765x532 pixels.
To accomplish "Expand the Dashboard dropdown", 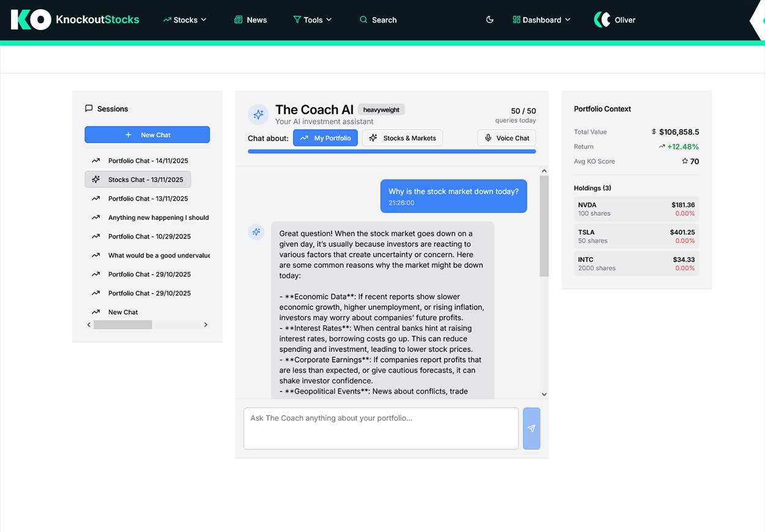I will click(x=542, y=20).
